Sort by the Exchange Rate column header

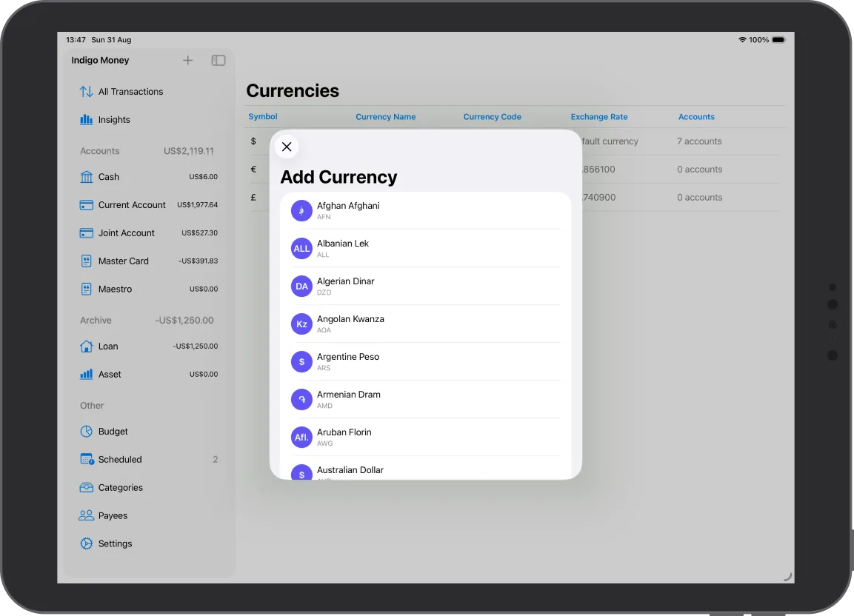pyautogui.click(x=598, y=117)
